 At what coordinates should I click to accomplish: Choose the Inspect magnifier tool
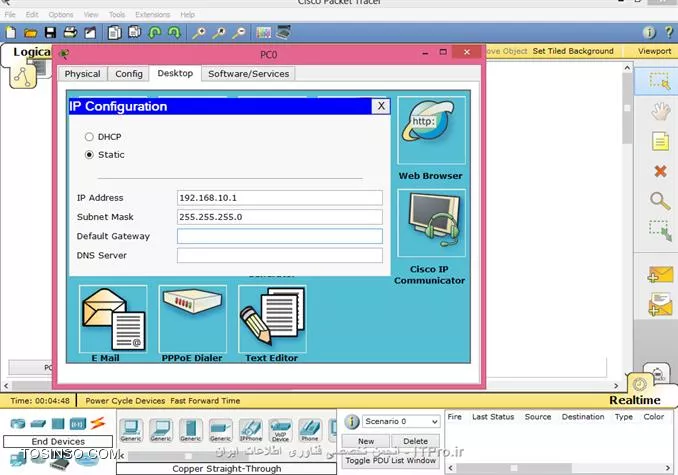(x=660, y=201)
